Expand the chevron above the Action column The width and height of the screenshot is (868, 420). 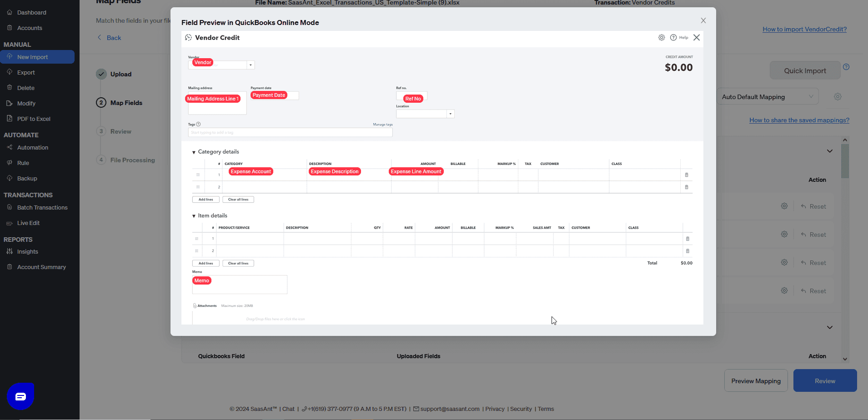point(829,150)
